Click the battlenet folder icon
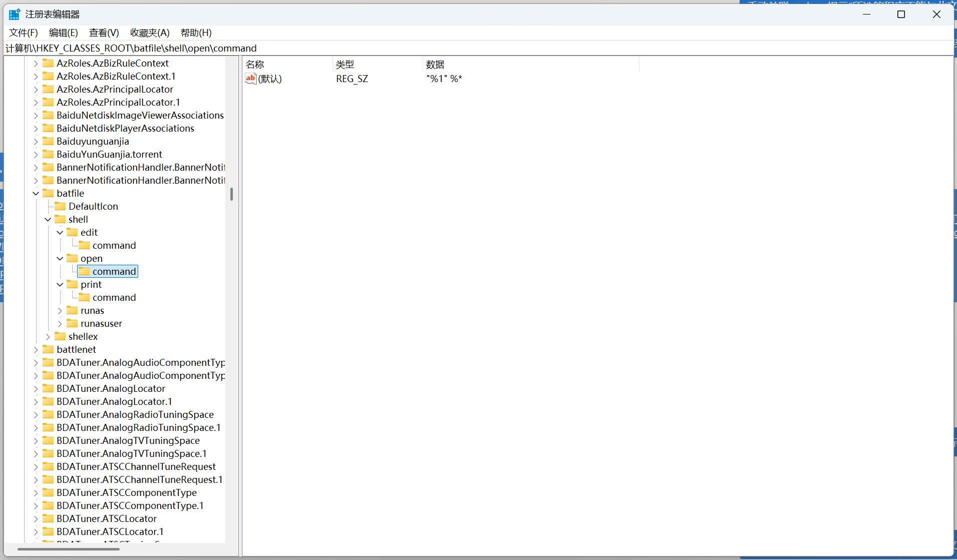The height and width of the screenshot is (560, 957). click(48, 349)
